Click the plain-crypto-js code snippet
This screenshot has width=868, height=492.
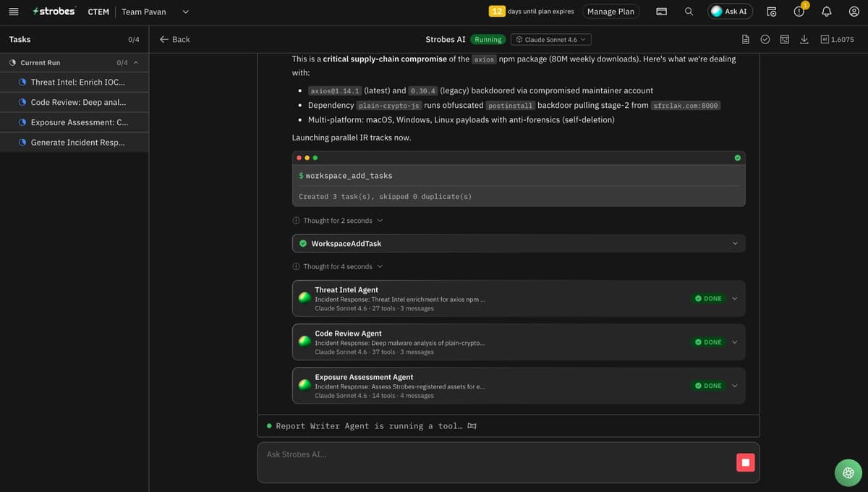(x=390, y=106)
